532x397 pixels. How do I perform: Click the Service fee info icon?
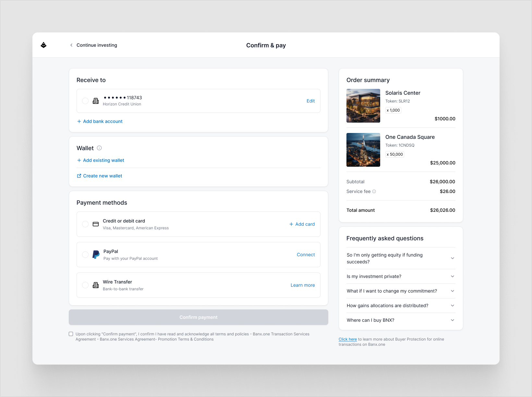click(374, 191)
